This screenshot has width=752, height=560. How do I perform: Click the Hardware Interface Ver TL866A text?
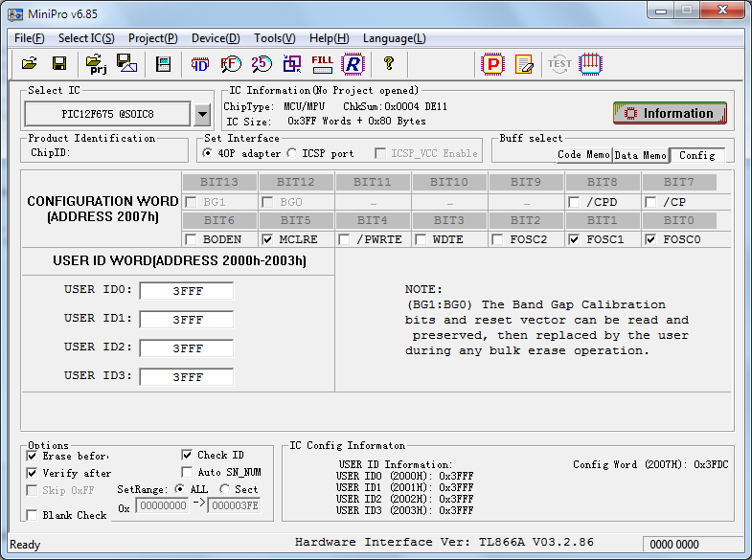coord(444,542)
